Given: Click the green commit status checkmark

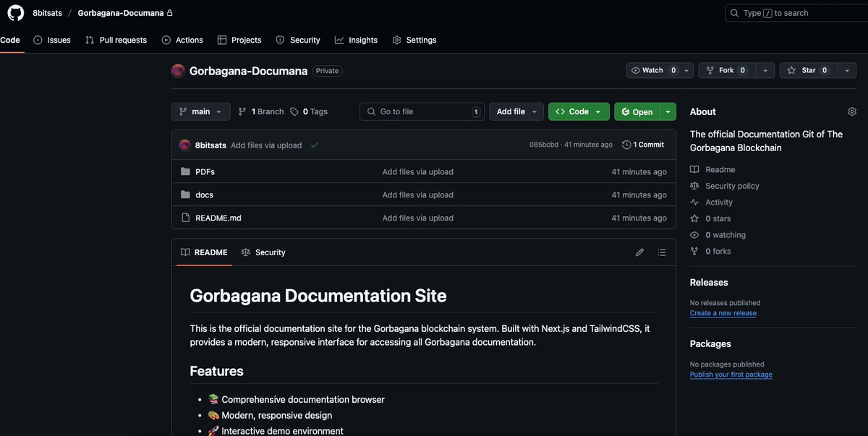Looking at the screenshot, I should pos(314,145).
